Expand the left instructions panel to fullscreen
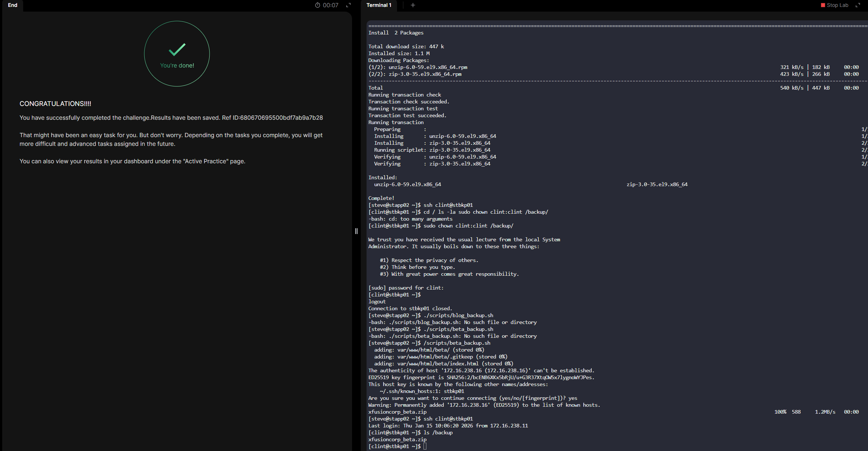 click(348, 5)
